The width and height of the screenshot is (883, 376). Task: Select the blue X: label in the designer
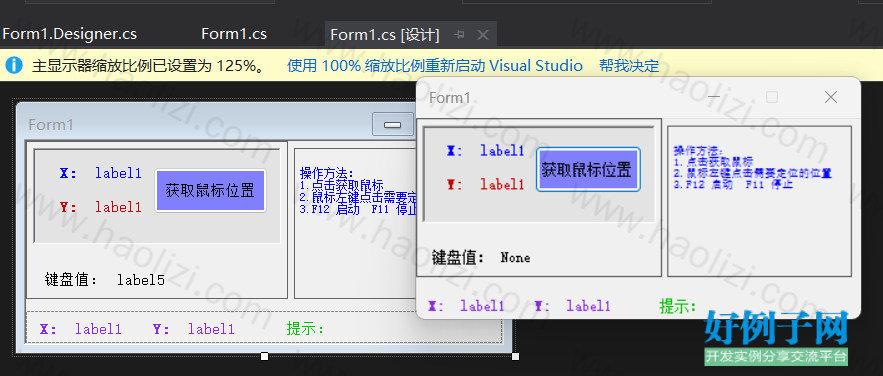[68, 173]
